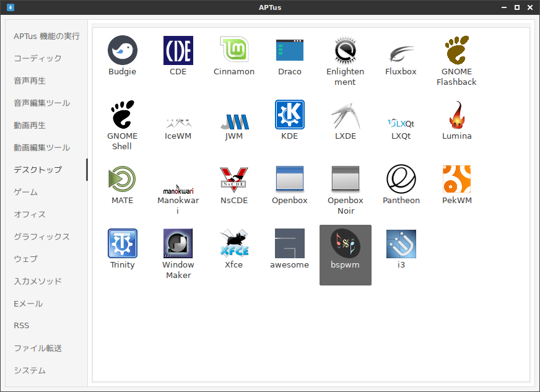Choose the KDE gear icon

pyautogui.click(x=290, y=115)
